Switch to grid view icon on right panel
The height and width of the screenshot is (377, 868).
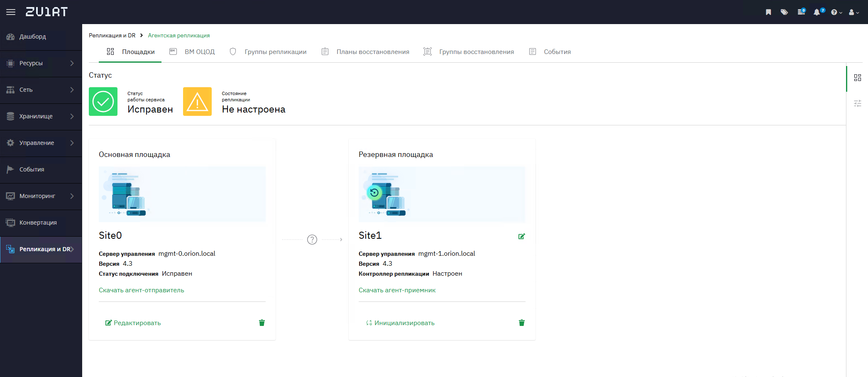tap(858, 78)
